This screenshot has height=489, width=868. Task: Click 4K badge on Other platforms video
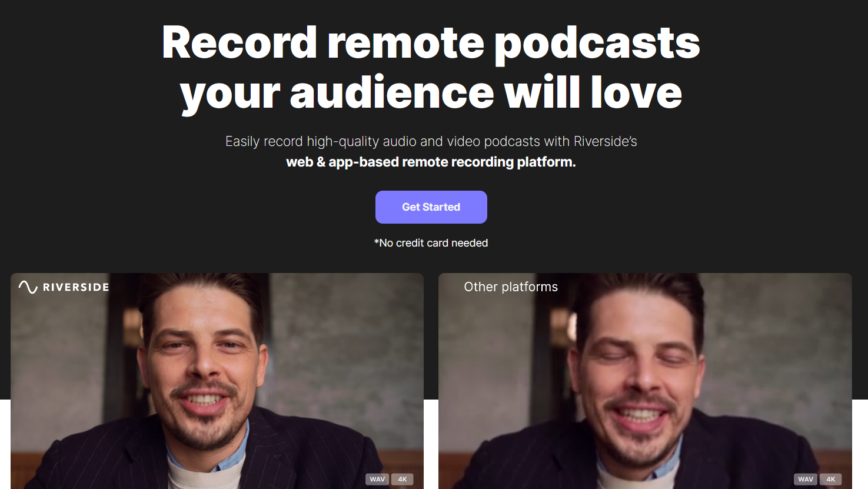831,479
